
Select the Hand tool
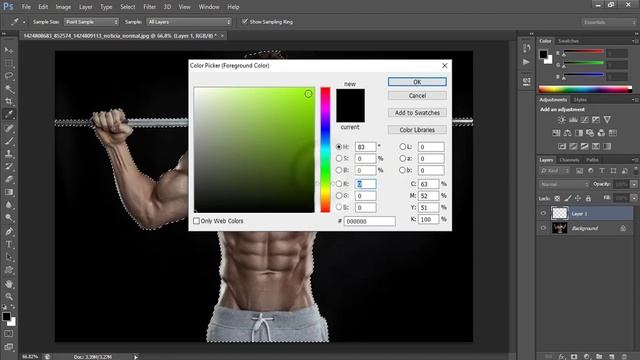[x=9, y=284]
